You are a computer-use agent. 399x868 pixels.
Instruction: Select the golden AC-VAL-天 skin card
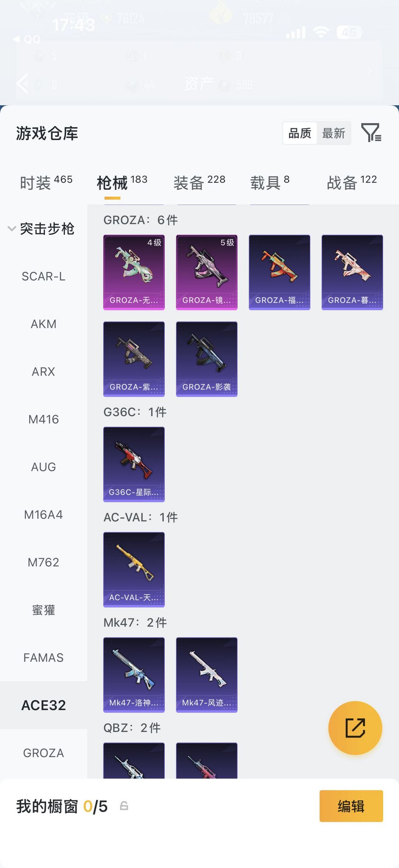tap(134, 570)
